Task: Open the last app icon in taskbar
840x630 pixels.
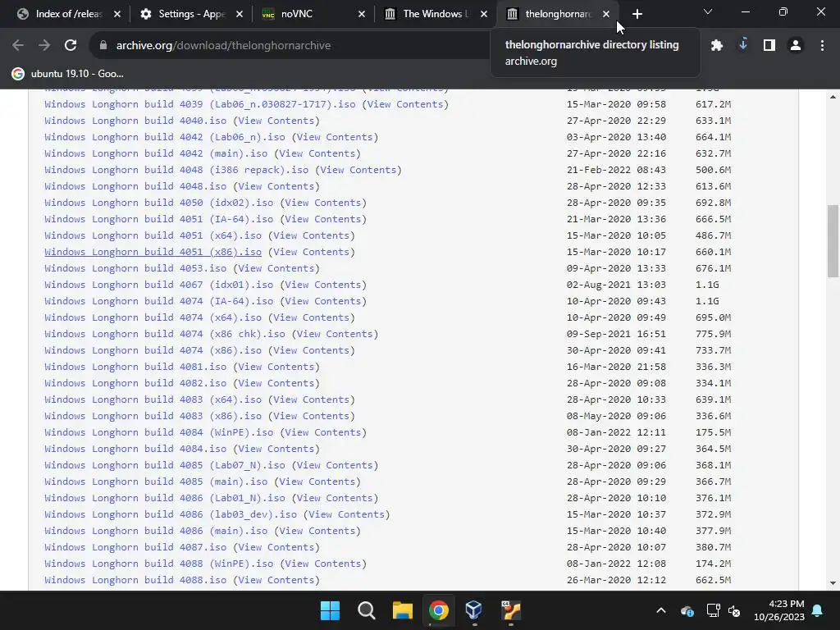Action: coord(511,610)
